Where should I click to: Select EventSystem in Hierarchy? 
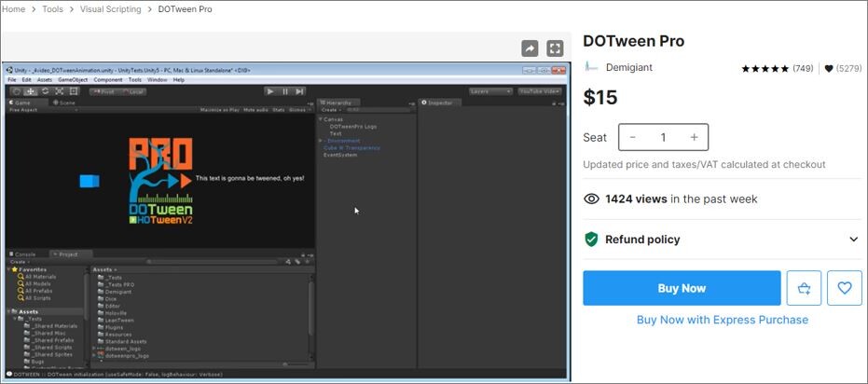(340, 155)
